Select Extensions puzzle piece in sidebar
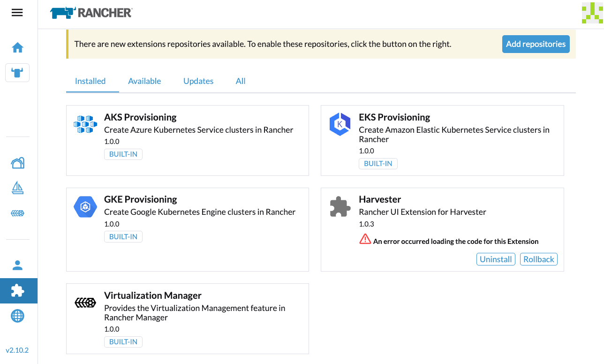604x364 pixels. coord(17,291)
